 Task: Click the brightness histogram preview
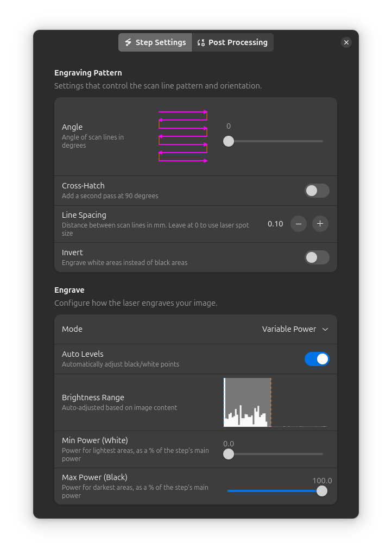(x=247, y=402)
